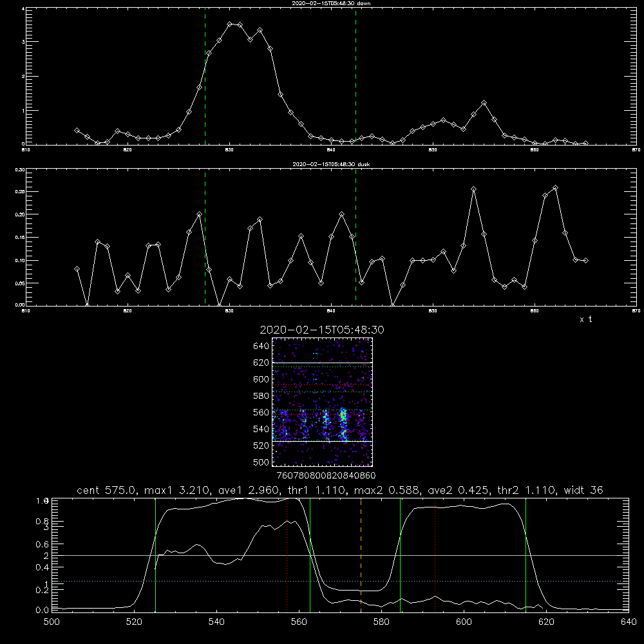644x644 pixels.
Task: Click the '580' y-axis label beside the spectrogram image
Action: 261,396
